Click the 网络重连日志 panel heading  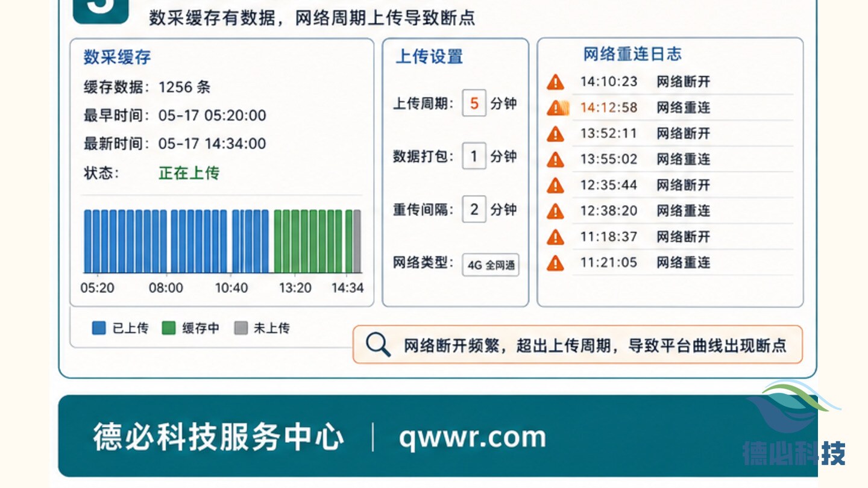pyautogui.click(x=632, y=54)
